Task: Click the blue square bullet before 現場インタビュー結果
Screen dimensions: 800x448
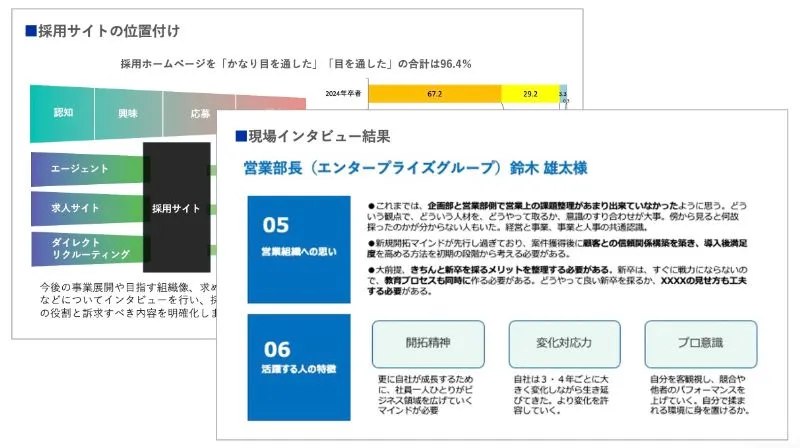Action: tap(241, 136)
